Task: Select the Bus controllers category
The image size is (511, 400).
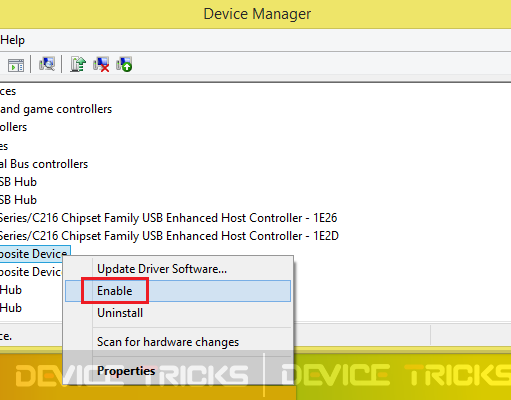Action: coord(44,164)
